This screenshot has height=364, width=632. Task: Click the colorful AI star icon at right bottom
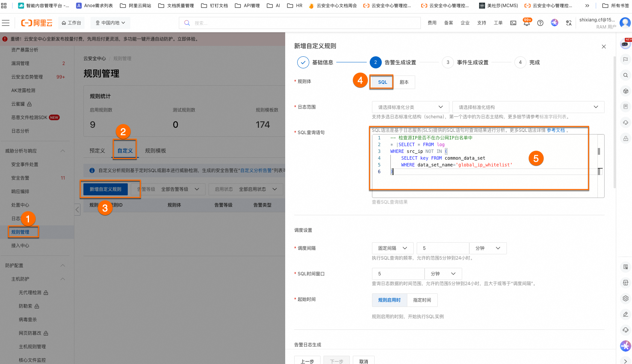pos(626,346)
